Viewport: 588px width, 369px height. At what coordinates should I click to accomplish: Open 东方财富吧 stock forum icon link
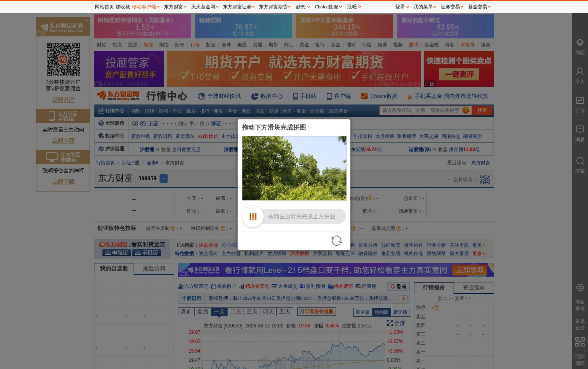point(193,286)
